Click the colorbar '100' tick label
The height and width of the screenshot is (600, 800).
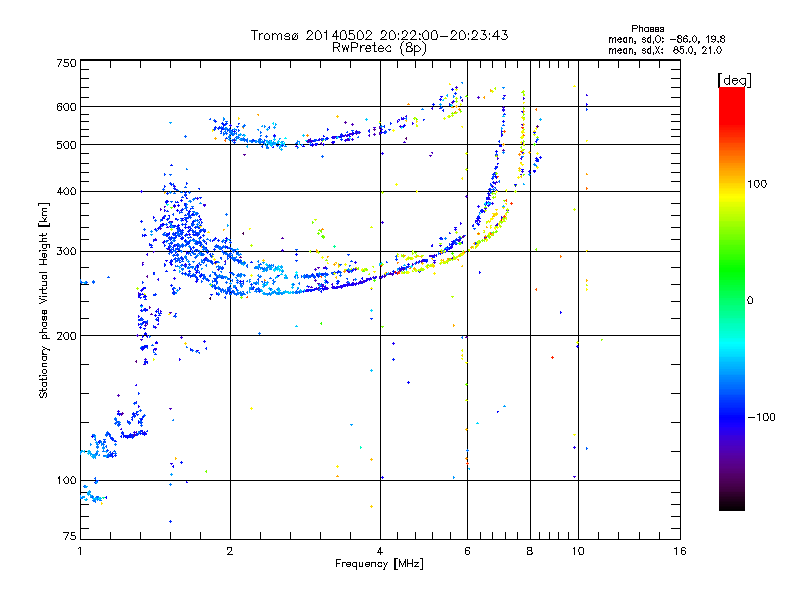pyautogui.click(x=757, y=184)
